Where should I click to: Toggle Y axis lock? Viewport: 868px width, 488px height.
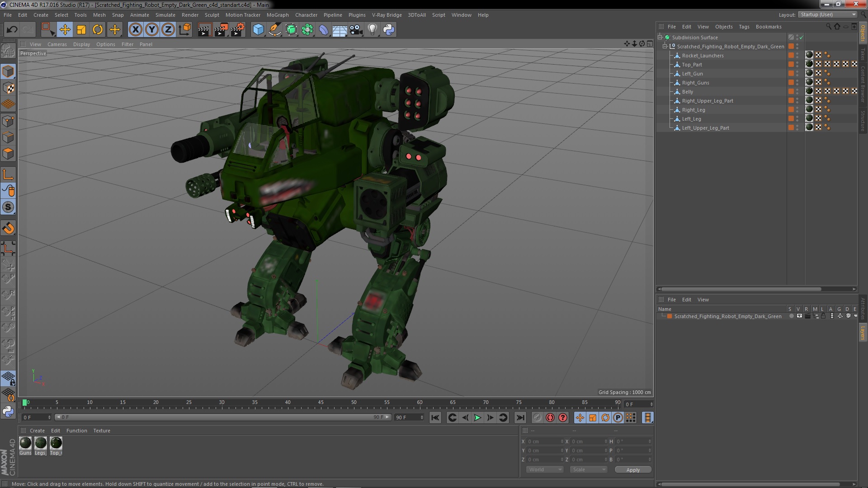pos(152,30)
